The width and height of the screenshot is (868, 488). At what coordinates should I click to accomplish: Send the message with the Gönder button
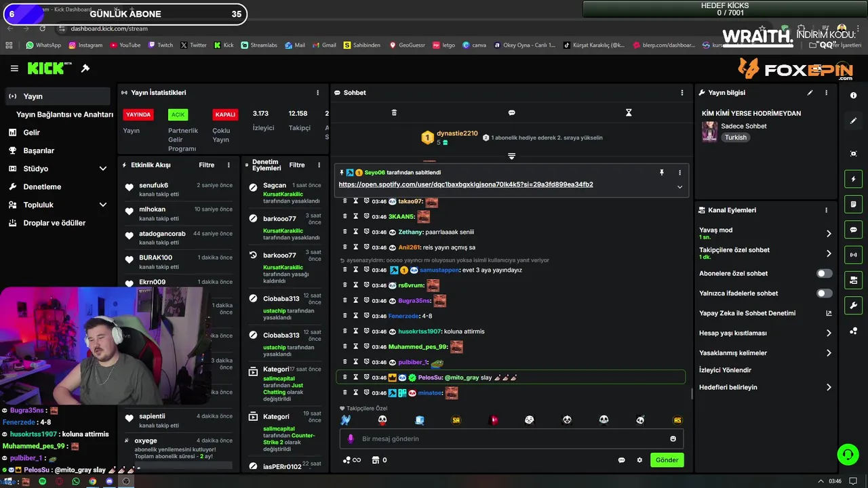[x=667, y=460]
